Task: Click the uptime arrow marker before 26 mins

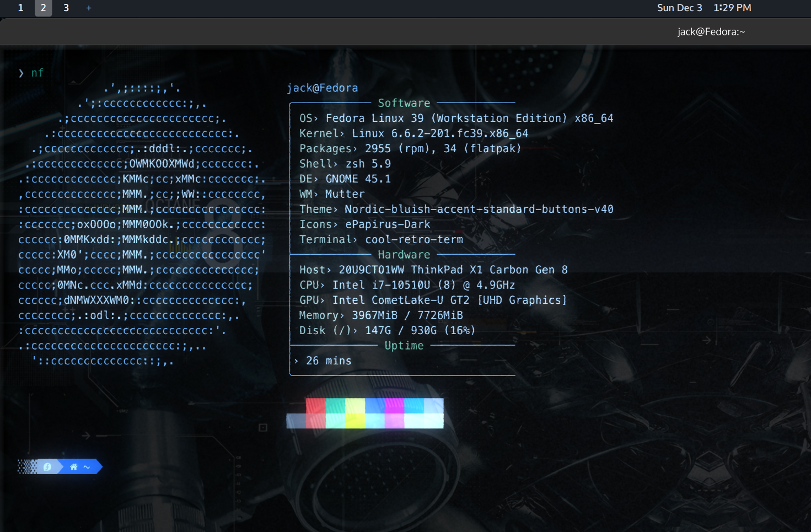Action: (x=296, y=361)
